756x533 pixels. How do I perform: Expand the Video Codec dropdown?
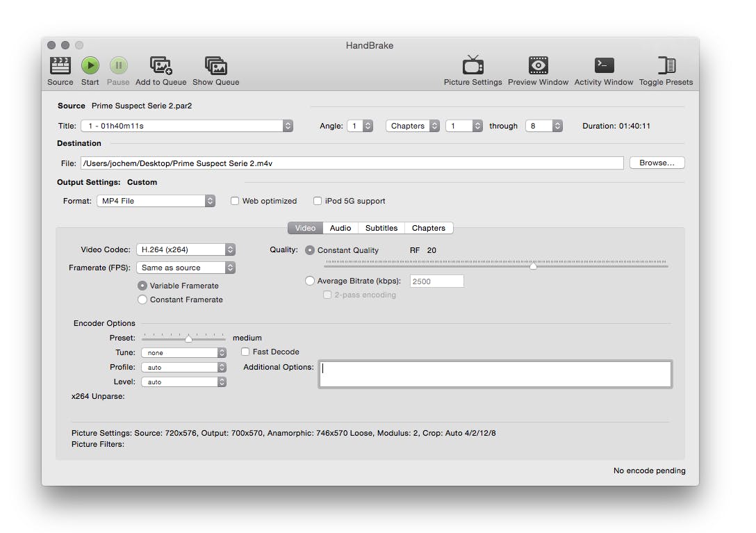pyautogui.click(x=186, y=249)
